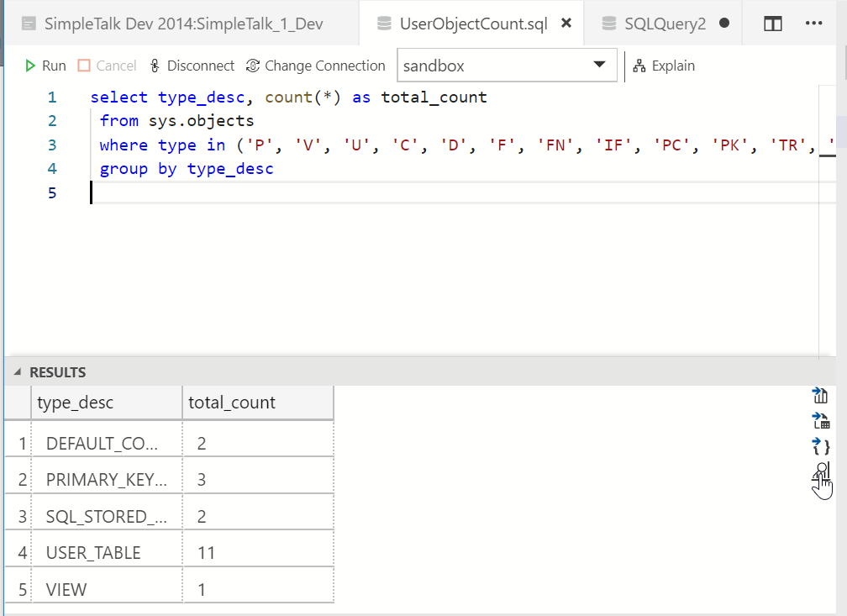847x616 pixels.
Task: Select the USER_TABLE result cell
Action: 93,553
